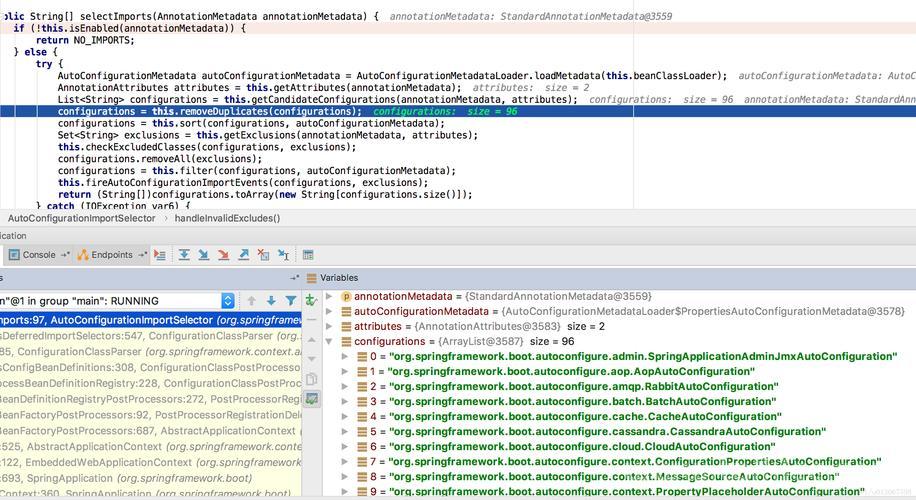Screen dimensions: 916x500
Task: Click AutoConfigurationImportSelector in the breadcrumb
Action: (x=82, y=218)
